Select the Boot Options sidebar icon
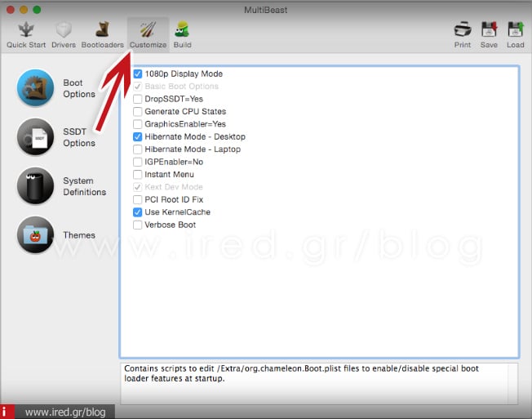The height and width of the screenshot is (419, 532). pyautogui.click(x=35, y=88)
